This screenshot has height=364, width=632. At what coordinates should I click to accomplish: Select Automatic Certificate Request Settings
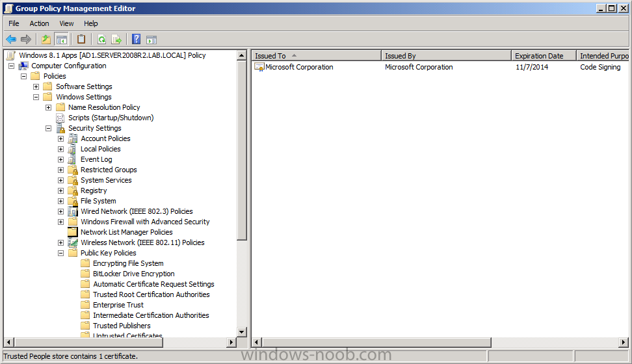click(x=153, y=284)
